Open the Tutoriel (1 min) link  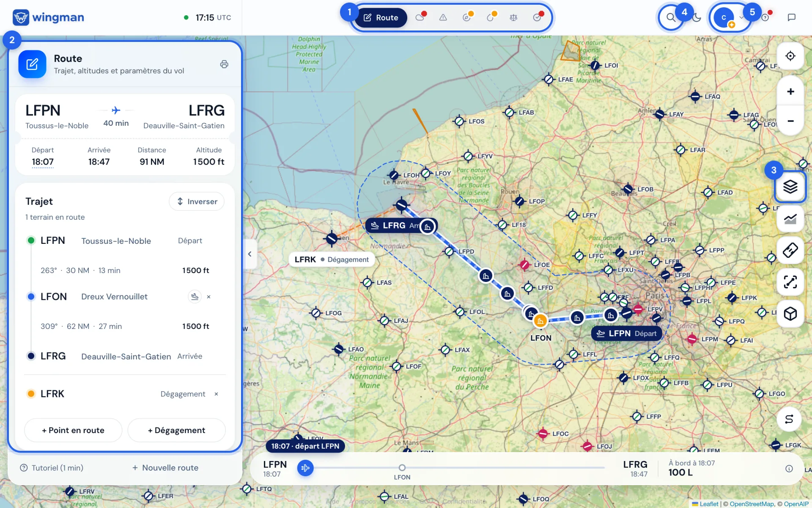52,468
